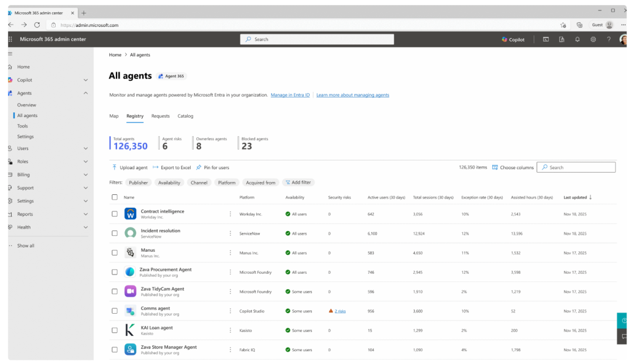Open the Publisher filter
The height and width of the screenshot is (364, 632).
pyautogui.click(x=138, y=183)
